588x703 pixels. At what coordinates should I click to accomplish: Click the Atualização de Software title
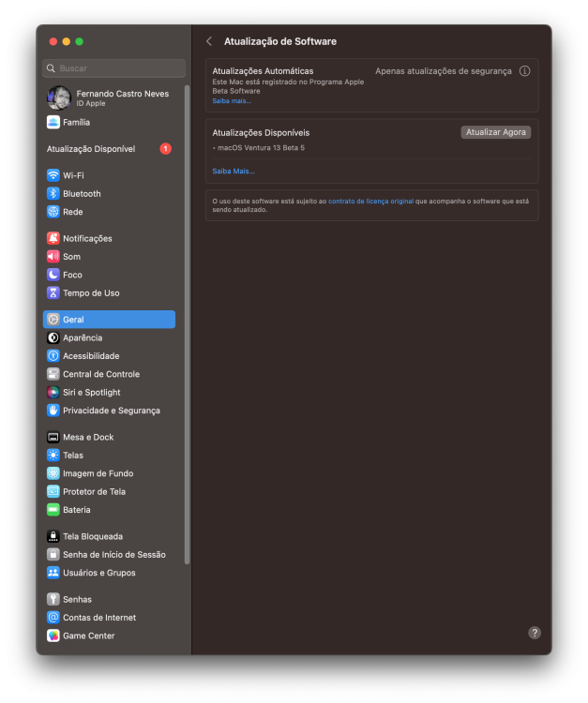(280, 41)
